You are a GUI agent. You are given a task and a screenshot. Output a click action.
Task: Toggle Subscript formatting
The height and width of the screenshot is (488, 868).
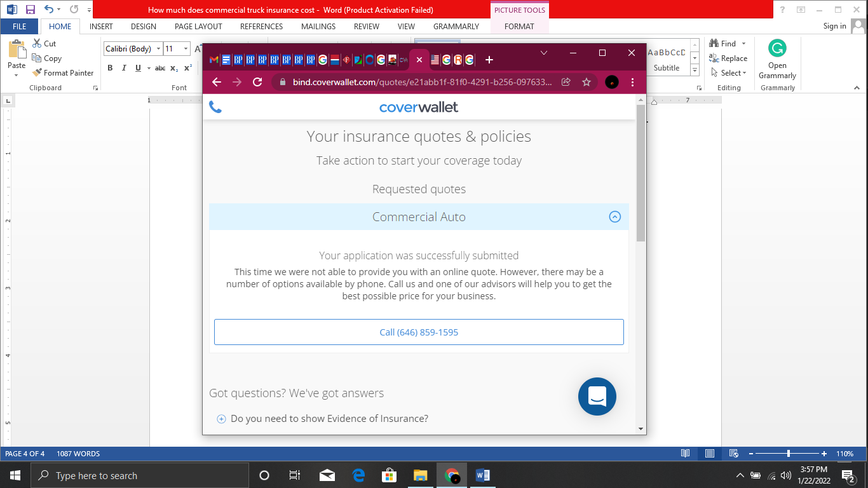(x=174, y=68)
